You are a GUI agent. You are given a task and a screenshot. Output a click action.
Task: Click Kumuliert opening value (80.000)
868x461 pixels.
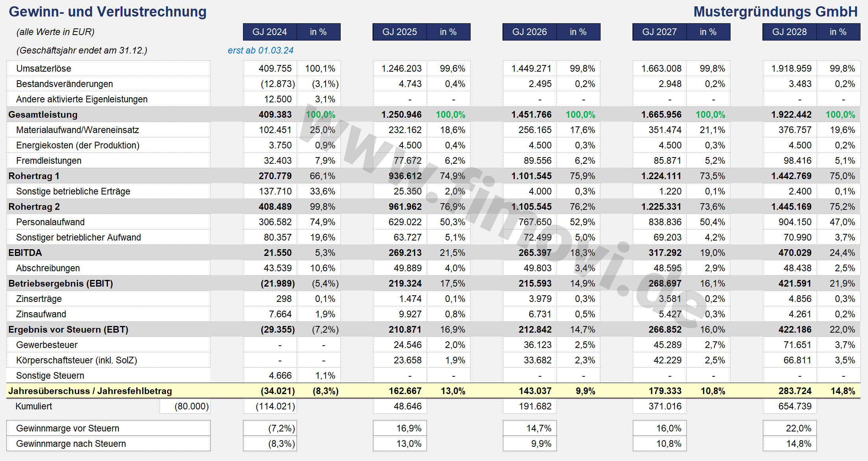point(192,406)
